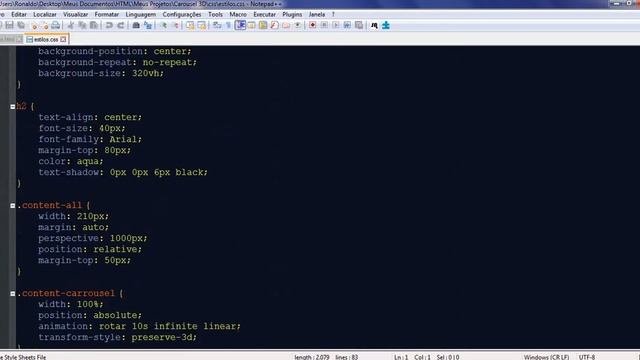Click the line 'animation: rotar 10s infinite linear;'

140,326
